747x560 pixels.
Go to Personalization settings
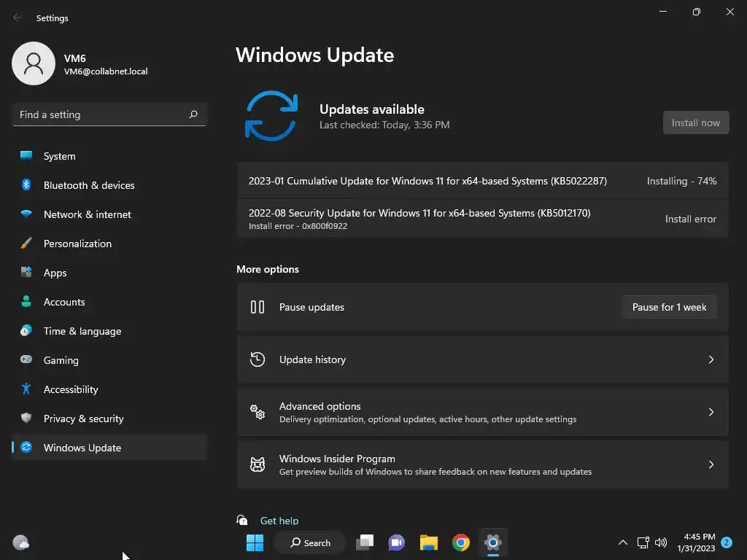click(109, 244)
